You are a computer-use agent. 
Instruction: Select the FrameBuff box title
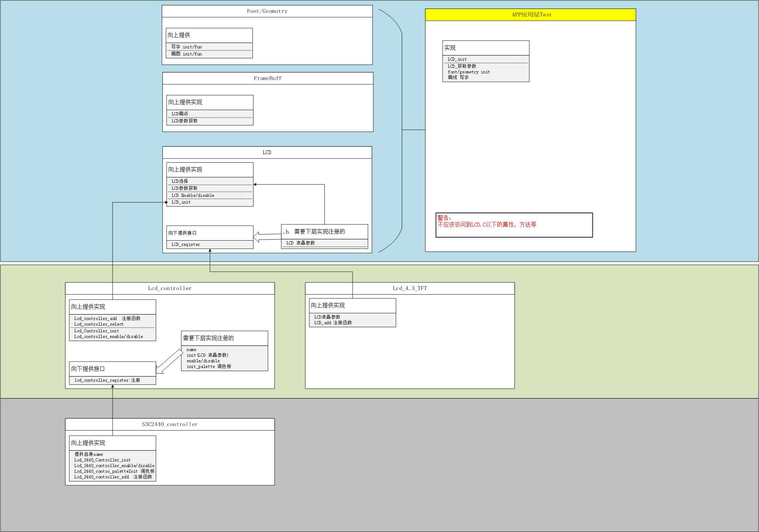coord(268,78)
